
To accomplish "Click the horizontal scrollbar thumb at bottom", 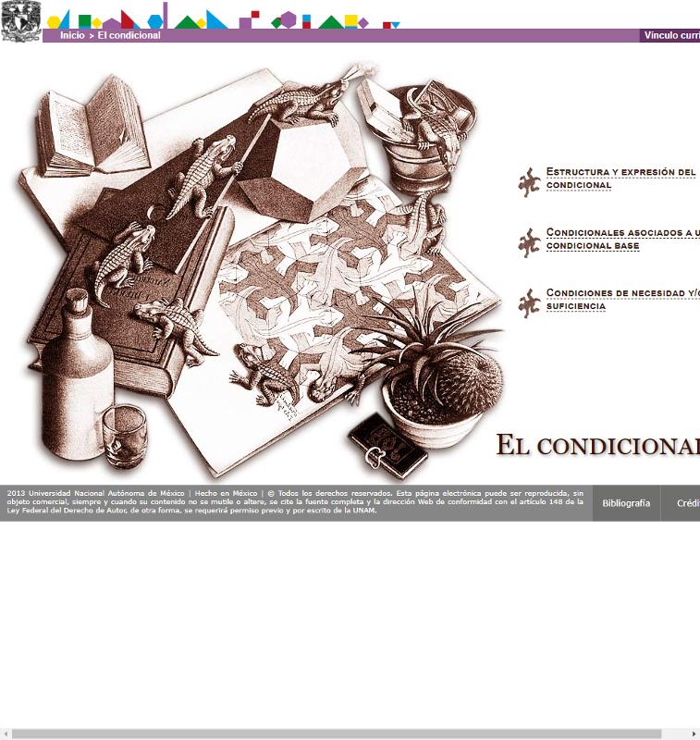I will pyautogui.click(x=337, y=734).
